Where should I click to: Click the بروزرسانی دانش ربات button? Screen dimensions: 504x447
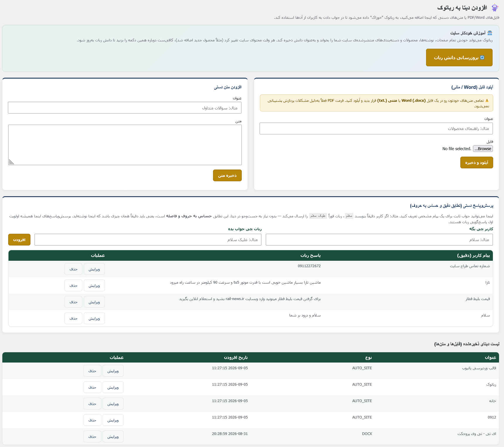coord(459,57)
